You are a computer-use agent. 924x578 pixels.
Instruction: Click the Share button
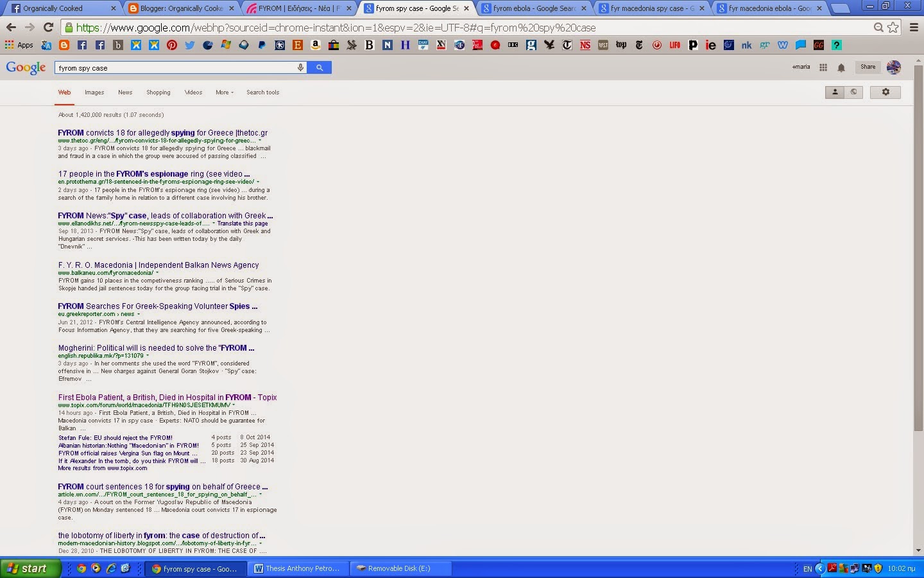(868, 67)
